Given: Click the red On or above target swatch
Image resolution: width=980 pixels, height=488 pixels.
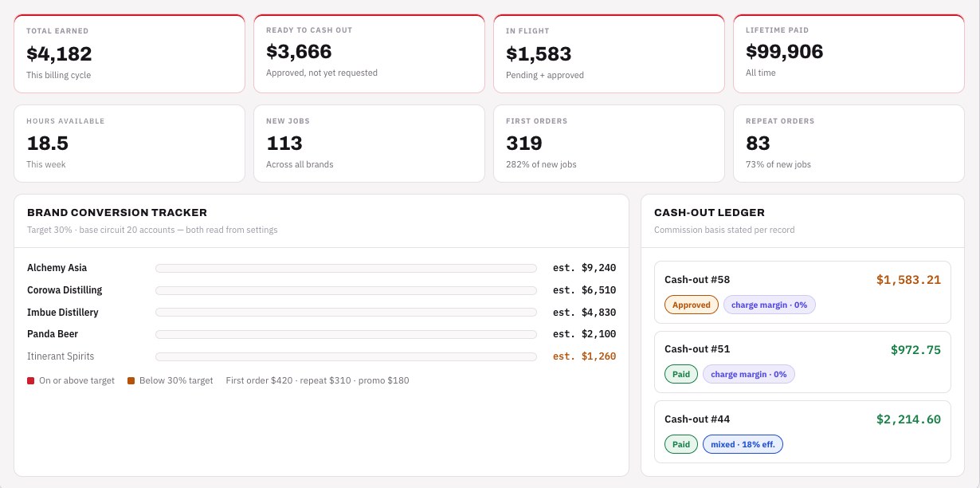Looking at the screenshot, I should click(31, 381).
